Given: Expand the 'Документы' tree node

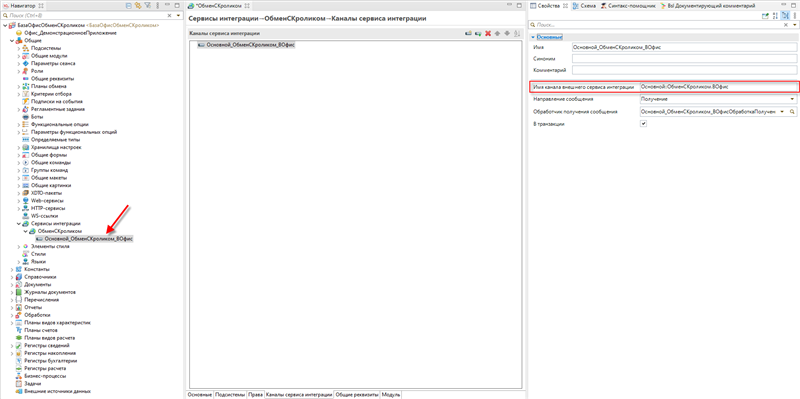Looking at the screenshot, I should (x=12, y=284).
